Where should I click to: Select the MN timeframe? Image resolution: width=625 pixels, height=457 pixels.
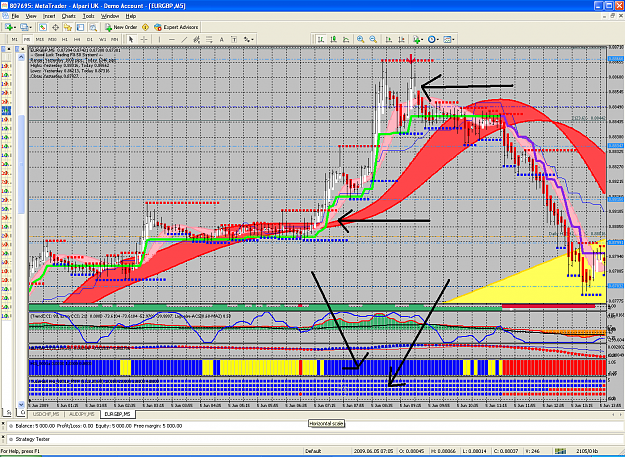click(x=114, y=39)
